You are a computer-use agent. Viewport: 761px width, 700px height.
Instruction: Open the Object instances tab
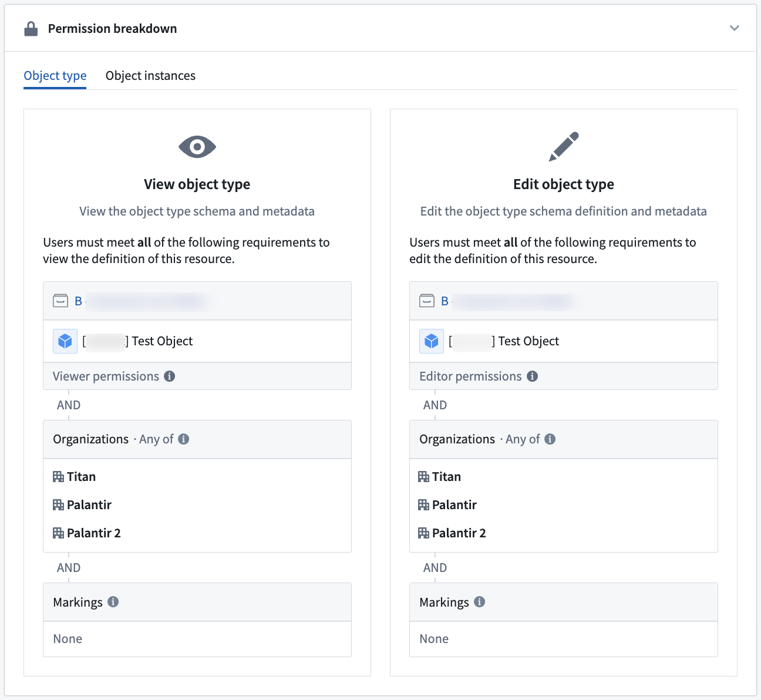pos(150,76)
